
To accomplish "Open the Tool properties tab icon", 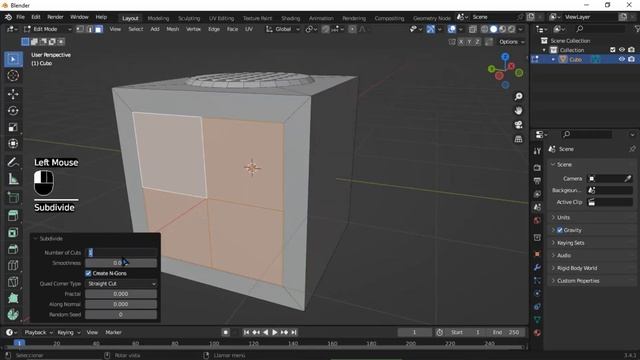I will 537,151.
